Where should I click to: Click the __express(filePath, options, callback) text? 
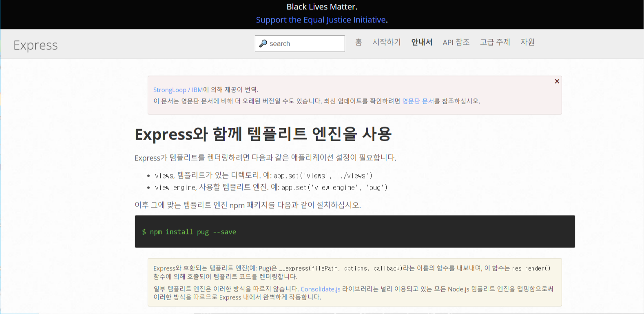pos(341,268)
